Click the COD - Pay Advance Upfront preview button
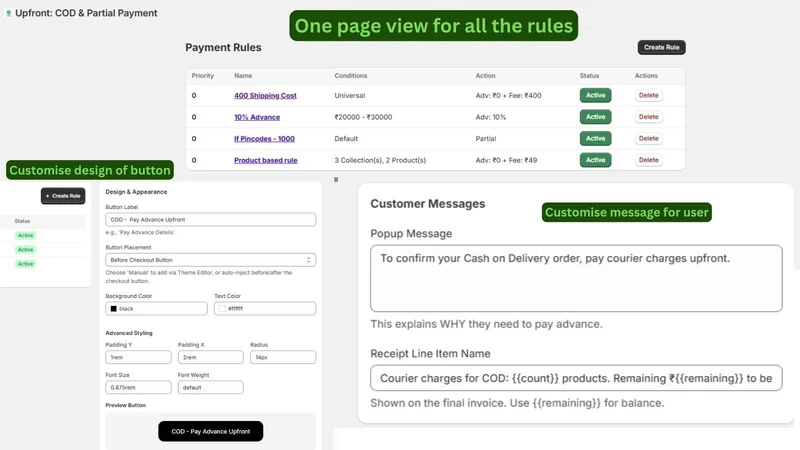This screenshot has width=800, height=450. 211,432
